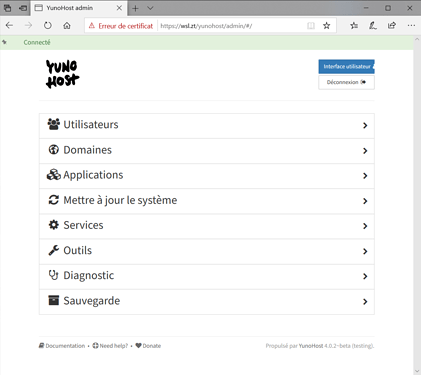Go to the browser home page icon
This screenshot has height=375, width=421.
click(67, 26)
